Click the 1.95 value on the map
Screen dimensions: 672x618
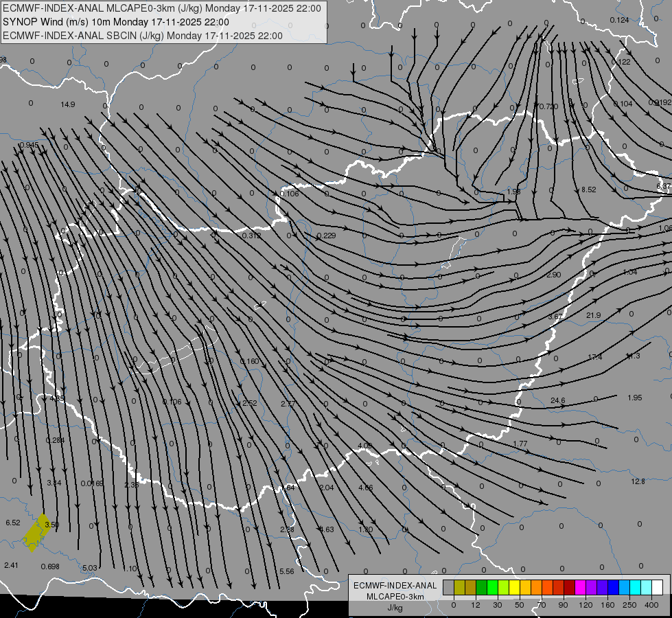(635, 398)
